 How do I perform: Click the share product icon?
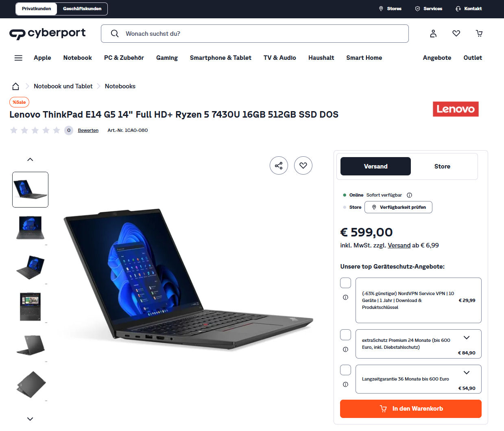pyautogui.click(x=279, y=166)
